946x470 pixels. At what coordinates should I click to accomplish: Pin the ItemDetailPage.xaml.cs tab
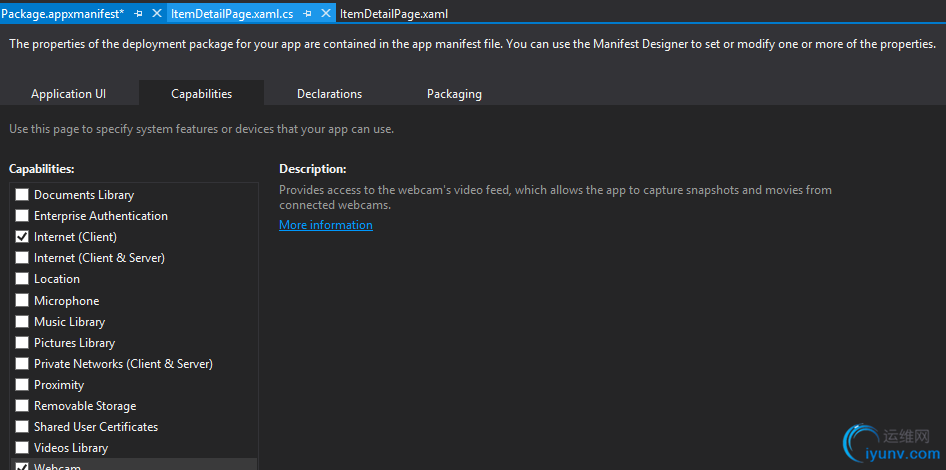(308, 13)
